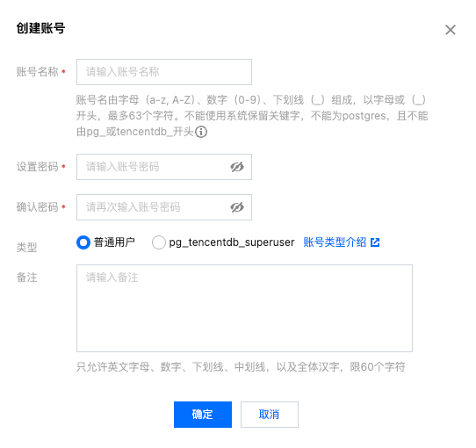The image size is (476, 448).
Task: Click the 确认密码 field label
Action: (x=37, y=207)
